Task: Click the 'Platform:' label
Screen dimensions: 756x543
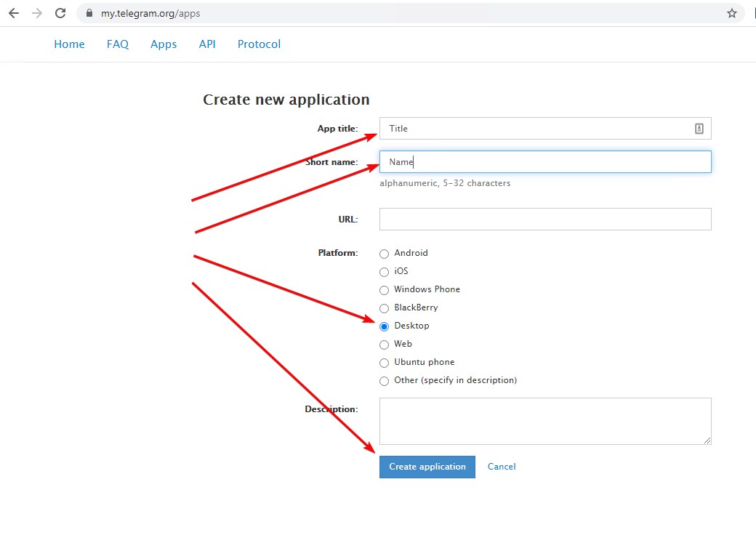Action: [338, 253]
